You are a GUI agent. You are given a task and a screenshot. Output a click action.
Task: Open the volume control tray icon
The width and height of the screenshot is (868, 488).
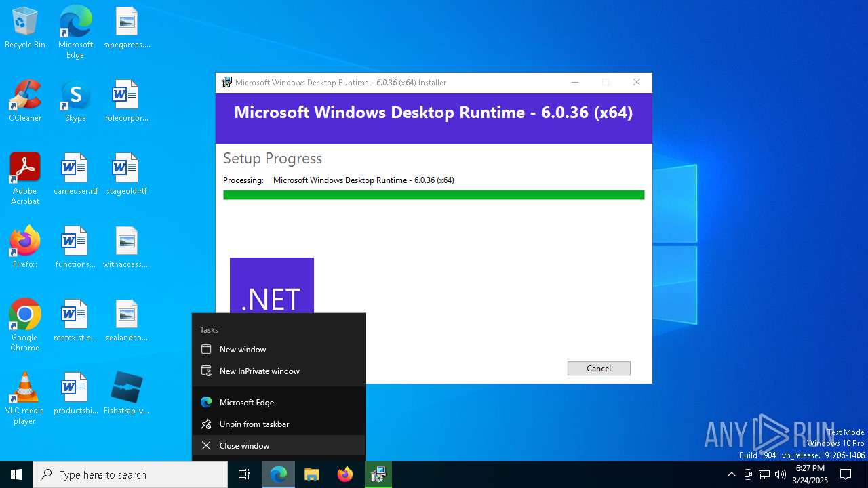coord(781,474)
